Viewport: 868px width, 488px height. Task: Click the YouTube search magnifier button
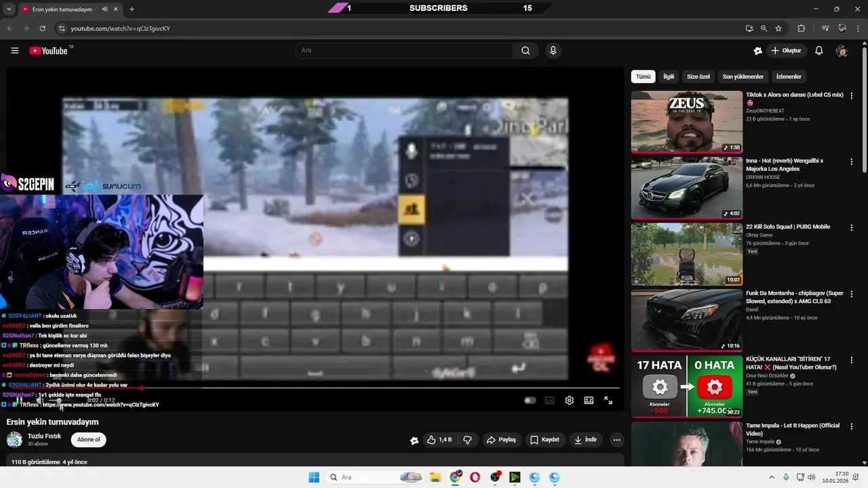(x=526, y=51)
